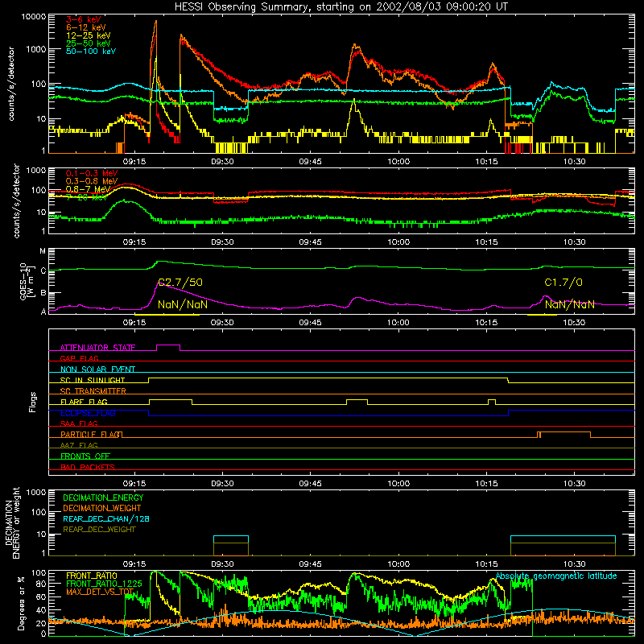Select the SC_TRANSMITTER flag label
The width and height of the screenshot is (644, 644).
tap(93, 391)
